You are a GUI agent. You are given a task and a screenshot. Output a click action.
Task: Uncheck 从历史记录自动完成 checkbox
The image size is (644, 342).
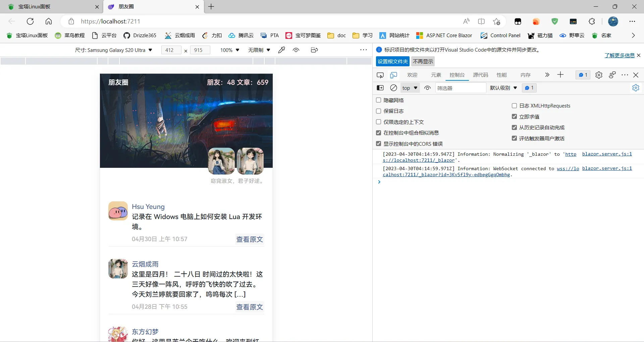(514, 127)
